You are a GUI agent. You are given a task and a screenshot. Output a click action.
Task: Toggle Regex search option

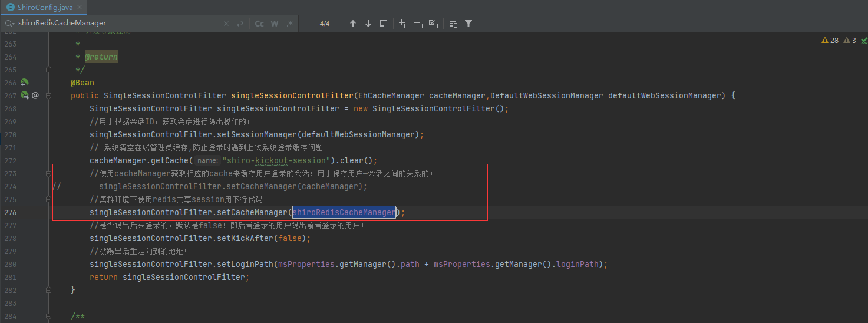pyautogui.click(x=289, y=24)
